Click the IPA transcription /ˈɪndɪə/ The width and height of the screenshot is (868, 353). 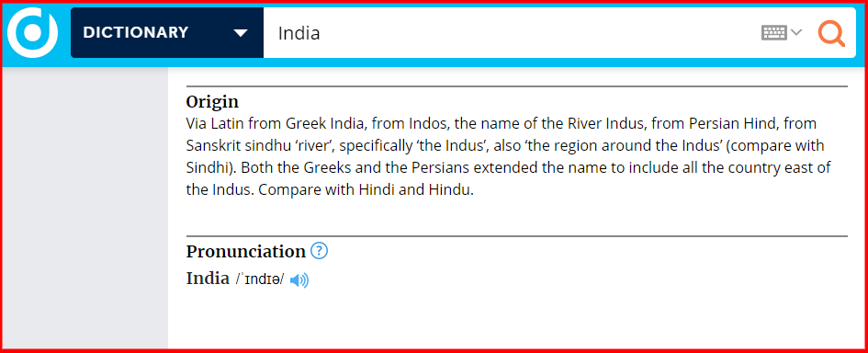point(260,279)
